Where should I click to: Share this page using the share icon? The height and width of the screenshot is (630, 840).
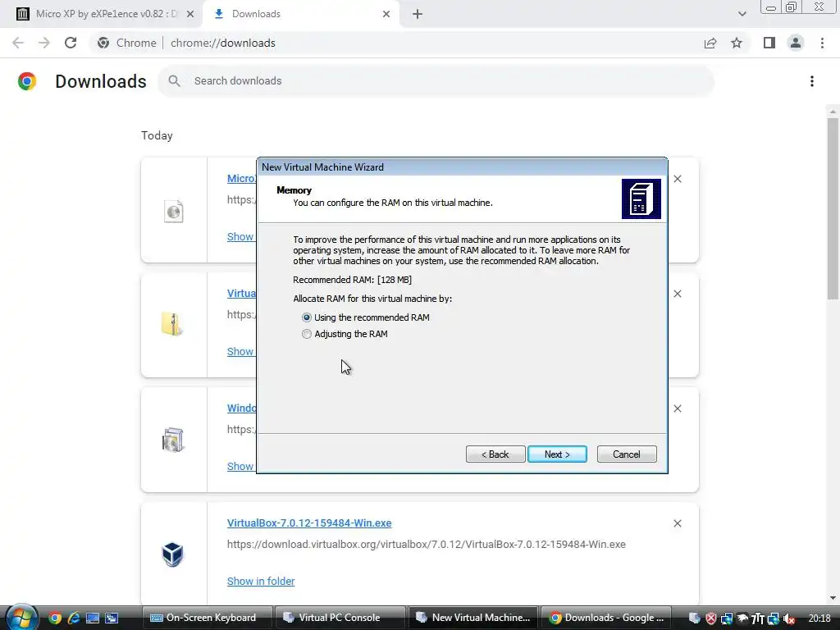[x=710, y=43]
